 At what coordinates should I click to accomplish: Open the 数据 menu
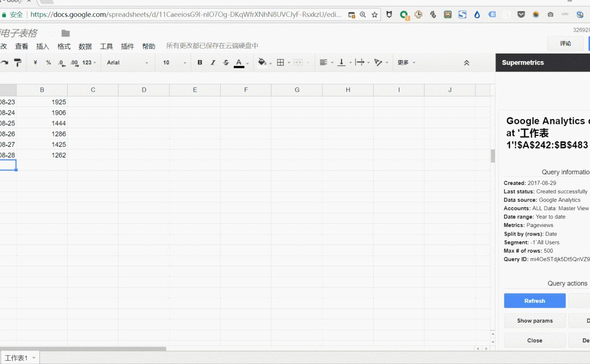(85, 46)
